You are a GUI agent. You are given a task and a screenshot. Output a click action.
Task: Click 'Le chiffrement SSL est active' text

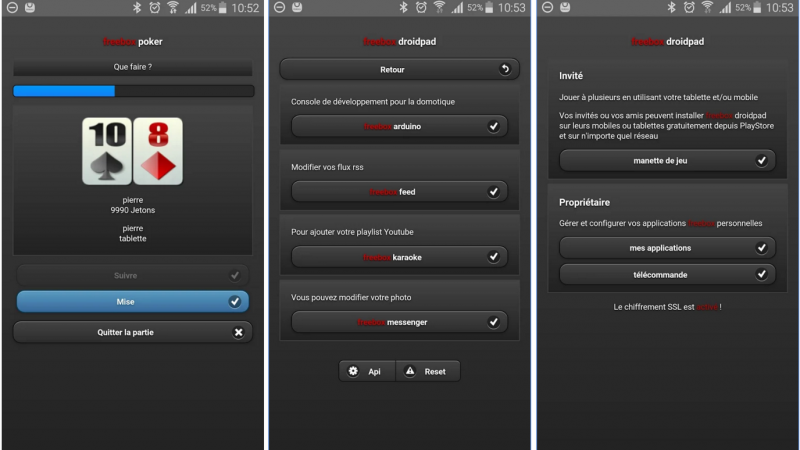click(x=667, y=307)
